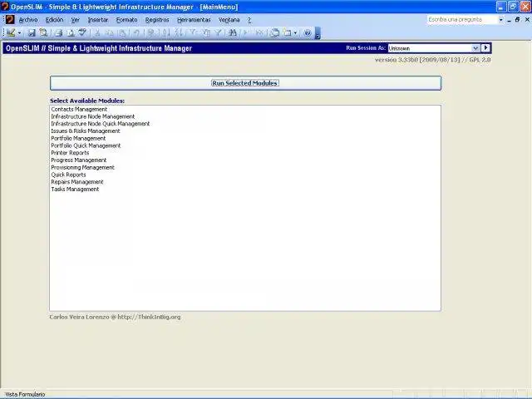
Task: Open the Herramientas menu
Action: coord(194,20)
